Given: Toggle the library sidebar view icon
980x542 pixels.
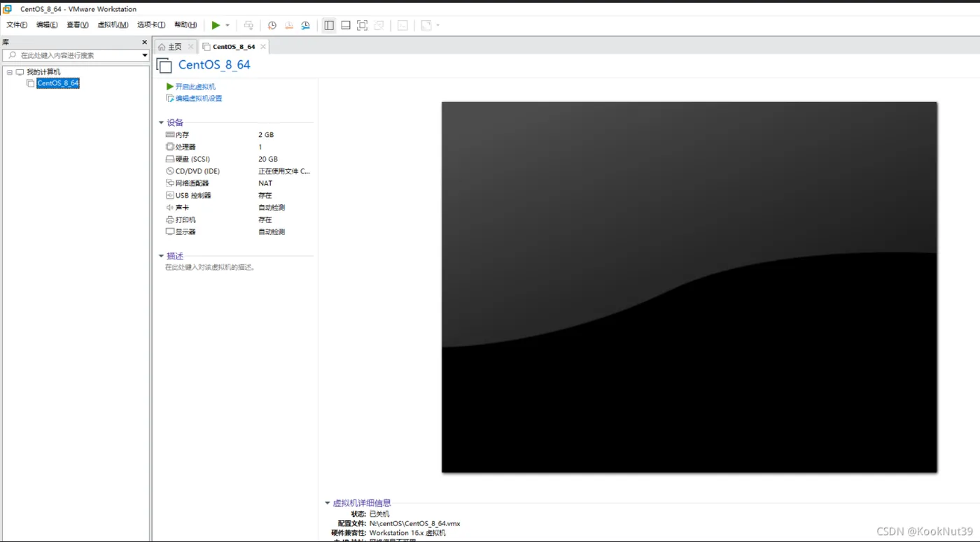Looking at the screenshot, I should [x=329, y=25].
